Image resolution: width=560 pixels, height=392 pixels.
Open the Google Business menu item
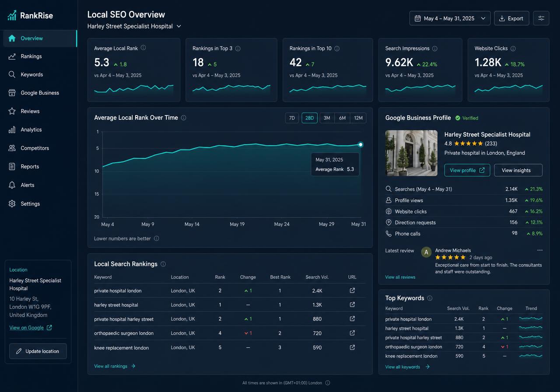point(39,93)
